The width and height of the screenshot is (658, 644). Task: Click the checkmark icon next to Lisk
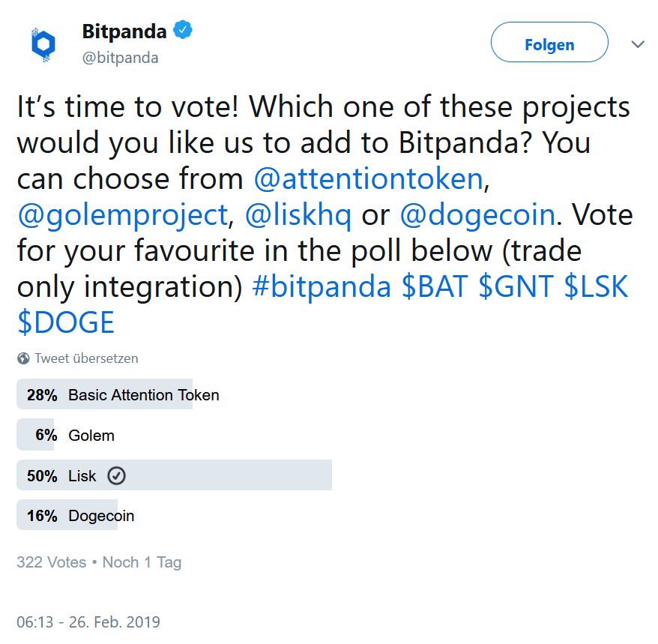pyautogui.click(x=116, y=476)
